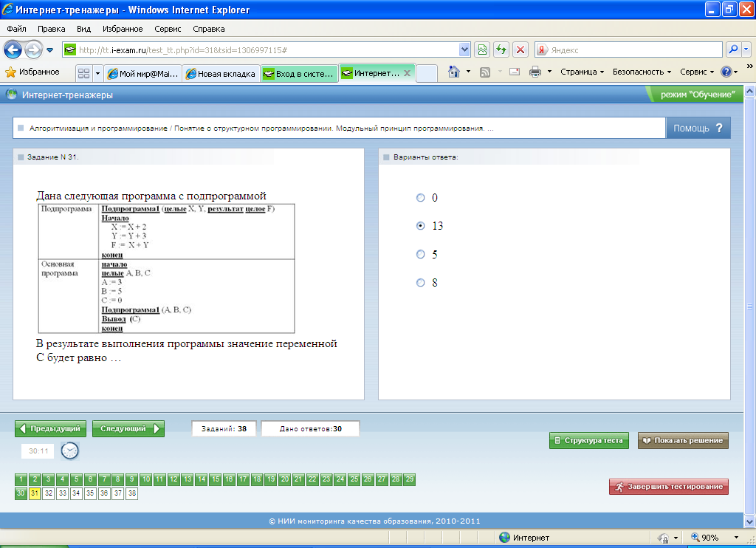Click the Структура теста button
This screenshot has width=756, height=548.
click(x=588, y=440)
